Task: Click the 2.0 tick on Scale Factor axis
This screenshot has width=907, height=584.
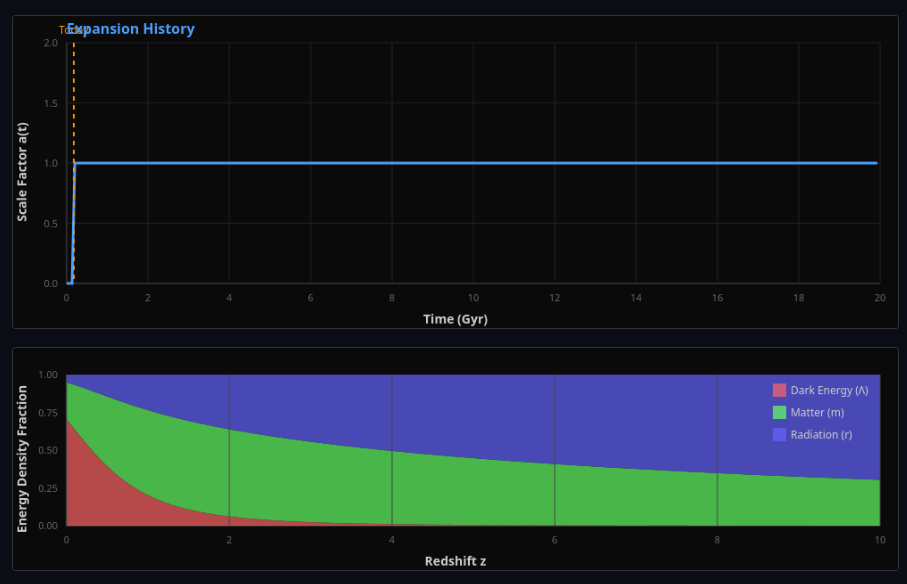Action: point(50,43)
